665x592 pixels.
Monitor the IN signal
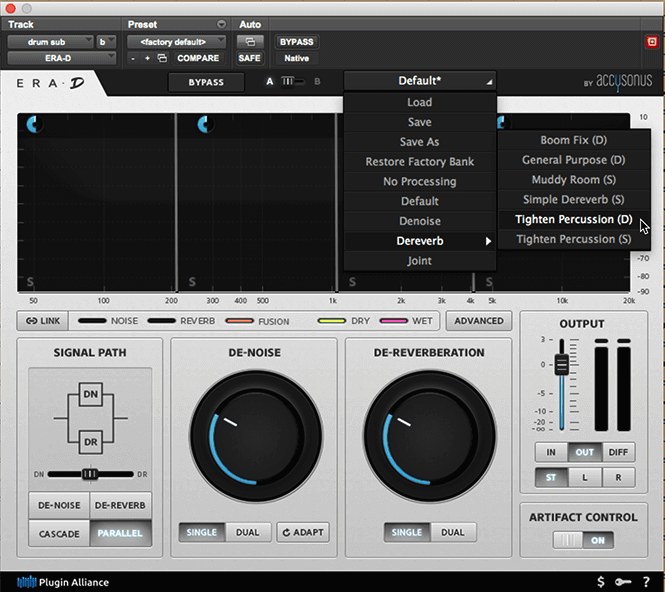[x=551, y=452]
